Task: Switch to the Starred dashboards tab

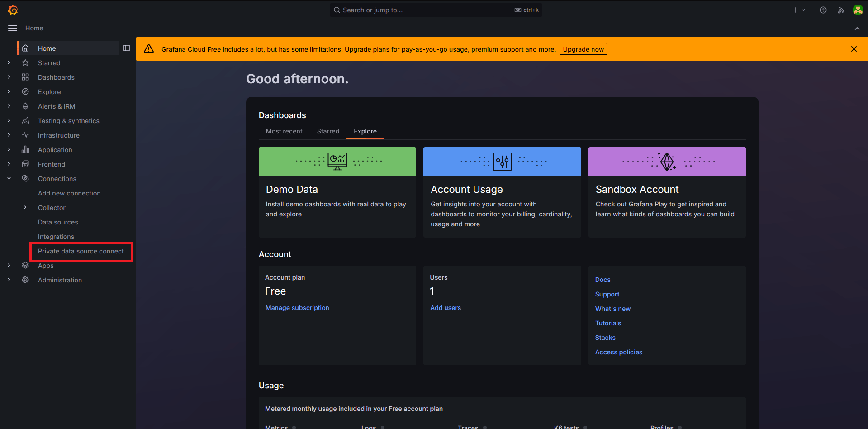Action: [x=328, y=131]
